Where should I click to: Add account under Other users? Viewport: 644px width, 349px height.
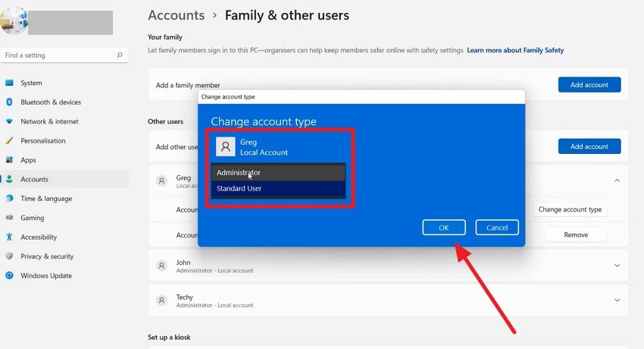(589, 146)
